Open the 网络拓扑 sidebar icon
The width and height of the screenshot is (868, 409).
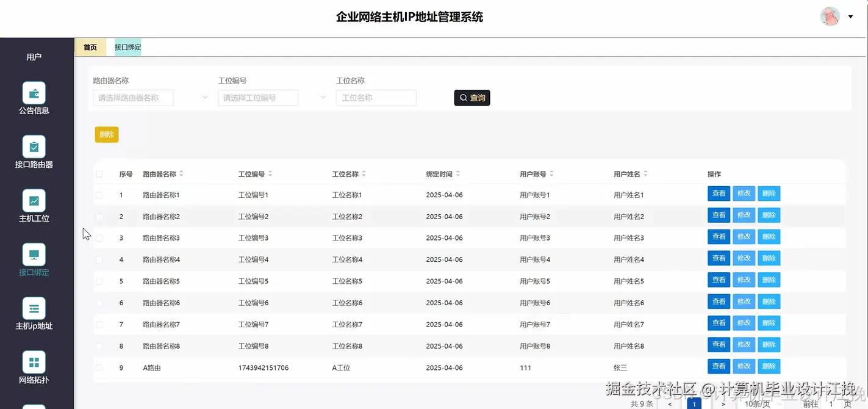(34, 362)
